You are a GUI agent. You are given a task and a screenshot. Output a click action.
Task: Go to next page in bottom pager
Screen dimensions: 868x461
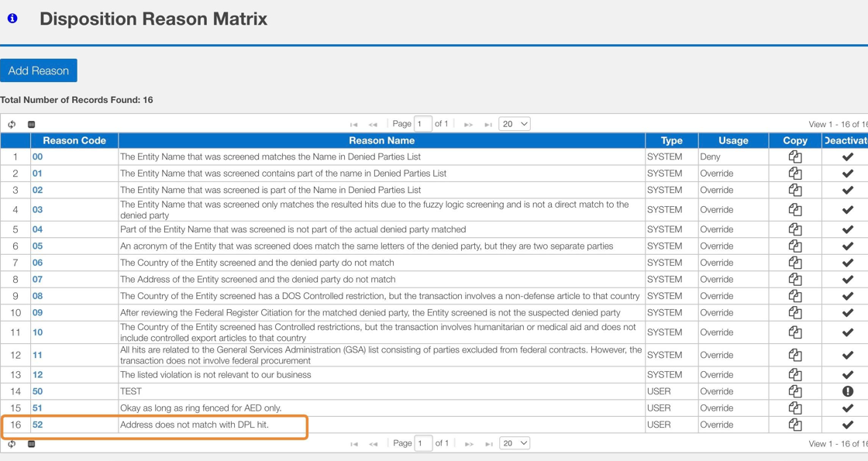(468, 444)
